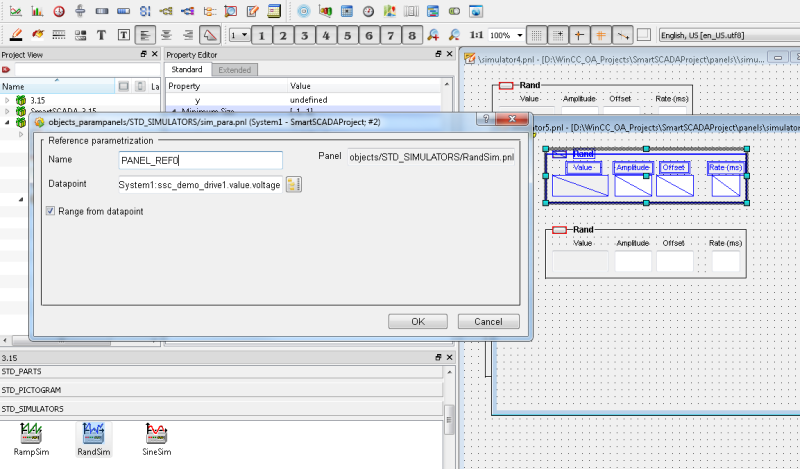
Task: Click the OK button
Action: pos(417,321)
